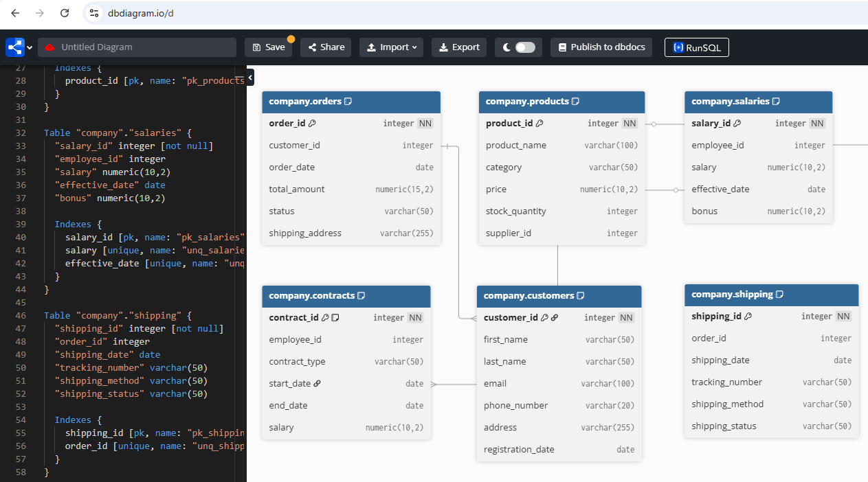Select the company.products table header
The image size is (868, 482).
click(x=562, y=102)
